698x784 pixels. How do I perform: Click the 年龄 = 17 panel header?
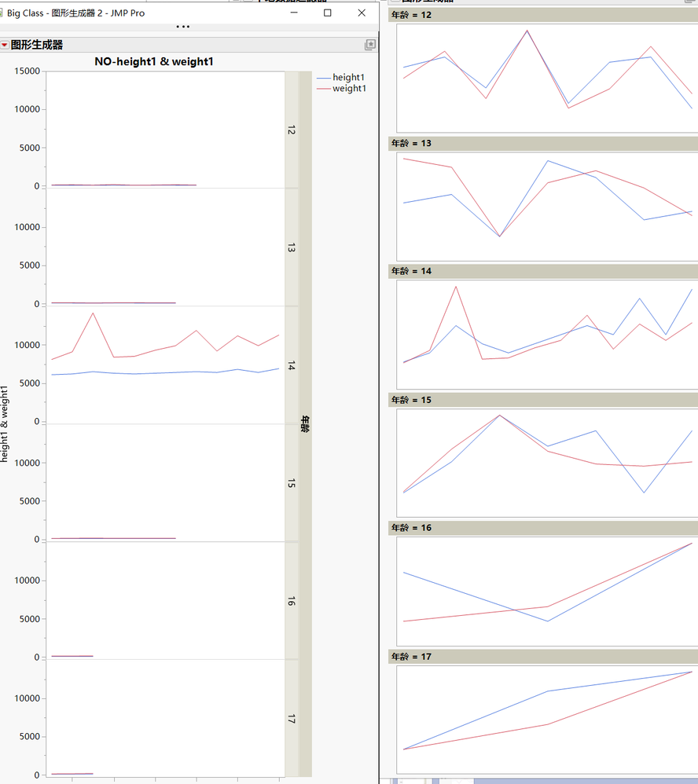click(543, 657)
